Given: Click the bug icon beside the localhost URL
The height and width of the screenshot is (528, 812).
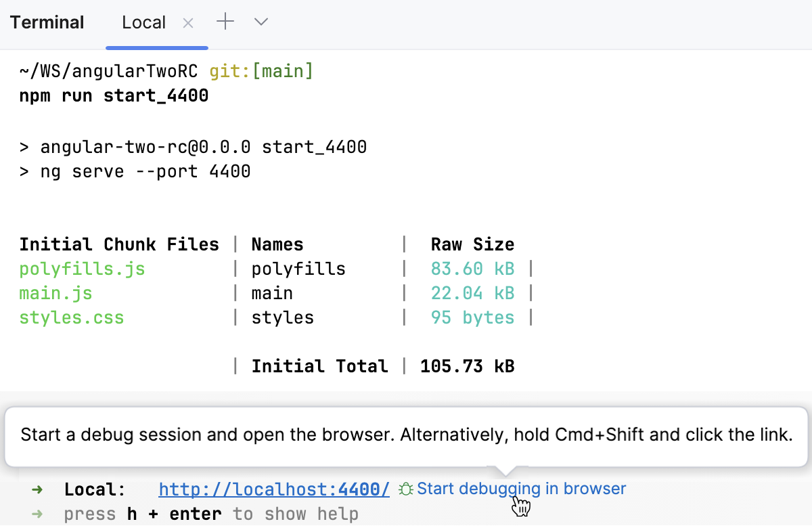Looking at the screenshot, I should [405, 489].
